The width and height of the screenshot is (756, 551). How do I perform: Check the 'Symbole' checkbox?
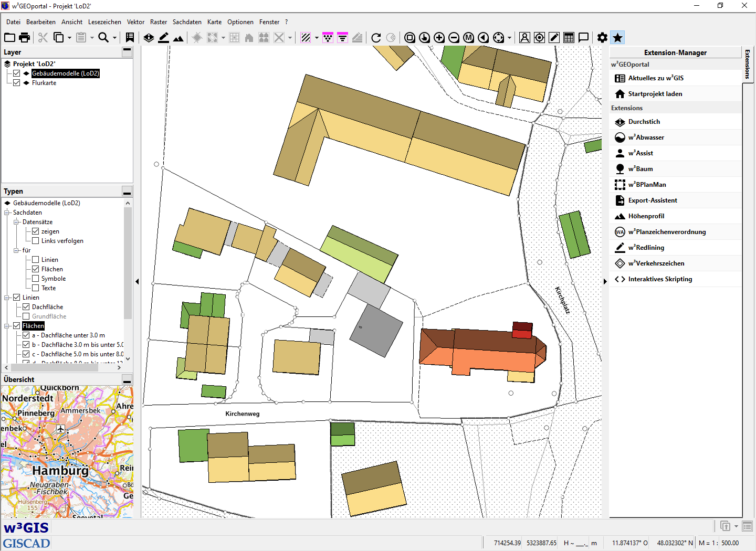(x=36, y=279)
